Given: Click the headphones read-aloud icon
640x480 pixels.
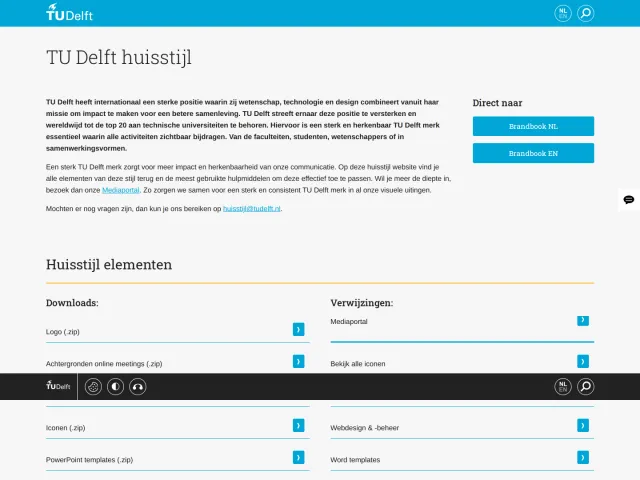Looking at the screenshot, I should [138, 387].
